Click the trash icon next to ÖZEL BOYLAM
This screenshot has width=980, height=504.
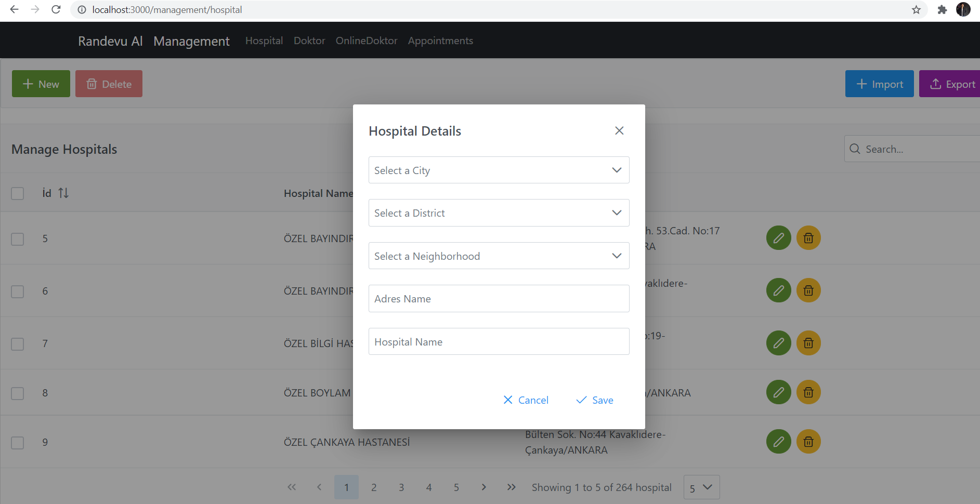pyautogui.click(x=808, y=392)
